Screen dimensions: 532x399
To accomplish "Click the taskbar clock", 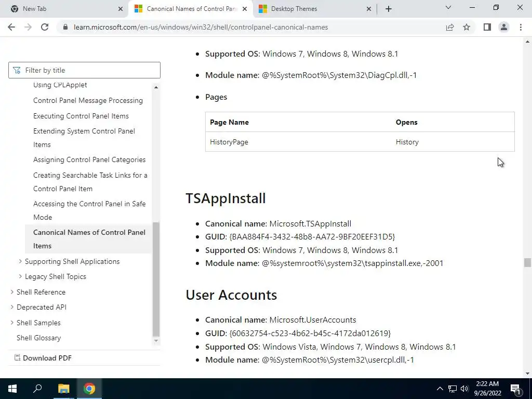I will click(x=487, y=389).
